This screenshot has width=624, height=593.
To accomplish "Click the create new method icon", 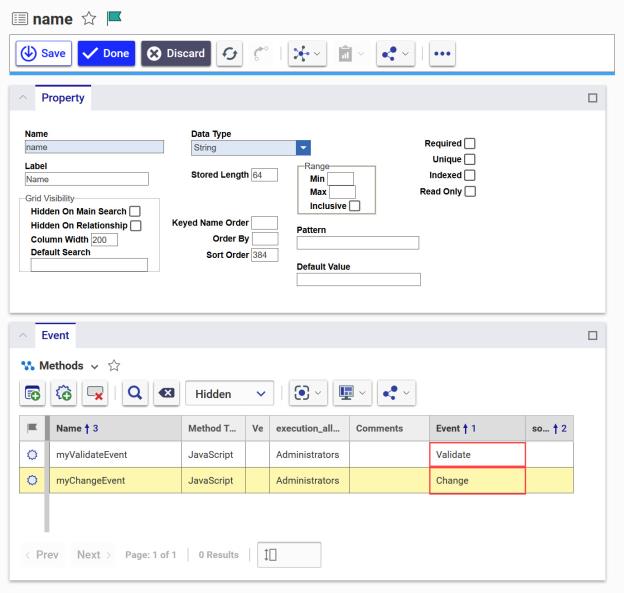I will pyautogui.click(x=64, y=393).
